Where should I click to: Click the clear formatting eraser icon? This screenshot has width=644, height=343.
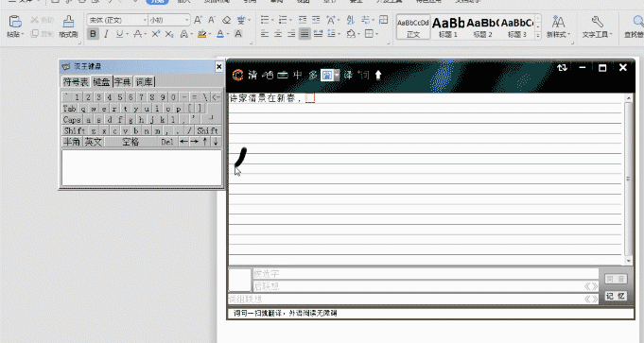click(x=226, y=20)
